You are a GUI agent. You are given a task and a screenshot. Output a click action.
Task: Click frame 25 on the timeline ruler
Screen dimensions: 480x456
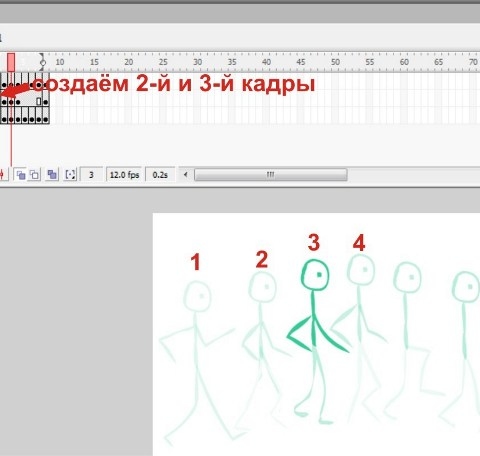[x=163, y=62]
